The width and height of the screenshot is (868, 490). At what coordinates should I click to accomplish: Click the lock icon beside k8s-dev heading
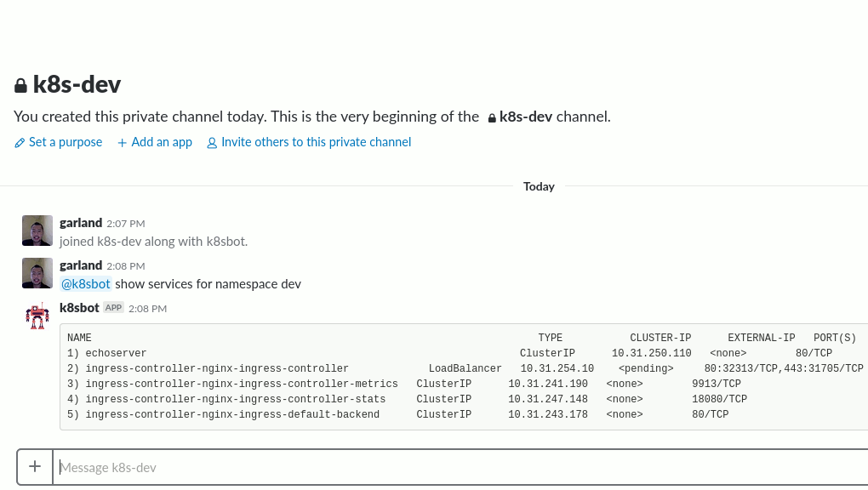[x=20, y=85]
